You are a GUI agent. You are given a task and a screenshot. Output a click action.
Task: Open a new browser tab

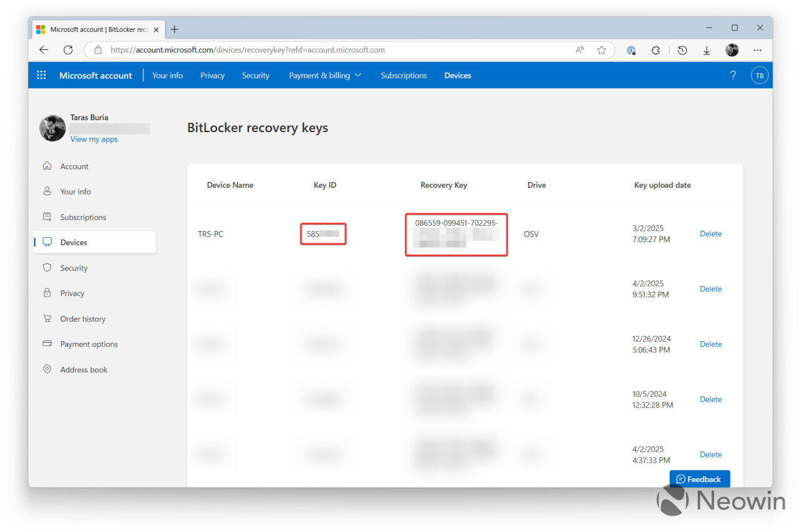click(175, 29)
